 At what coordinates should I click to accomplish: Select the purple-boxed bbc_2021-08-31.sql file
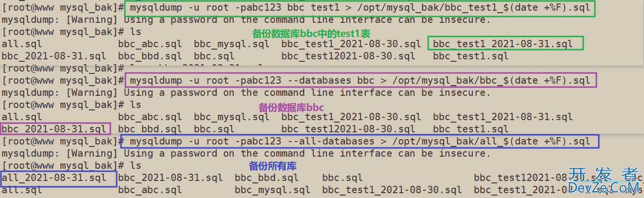[x=55, y=129]
